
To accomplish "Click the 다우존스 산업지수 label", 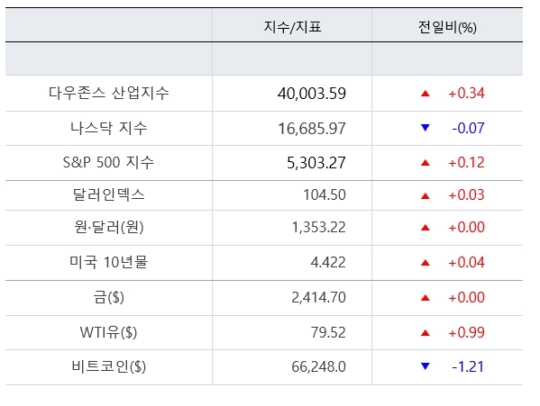I will pyautogui.click(x=108, y=93).
